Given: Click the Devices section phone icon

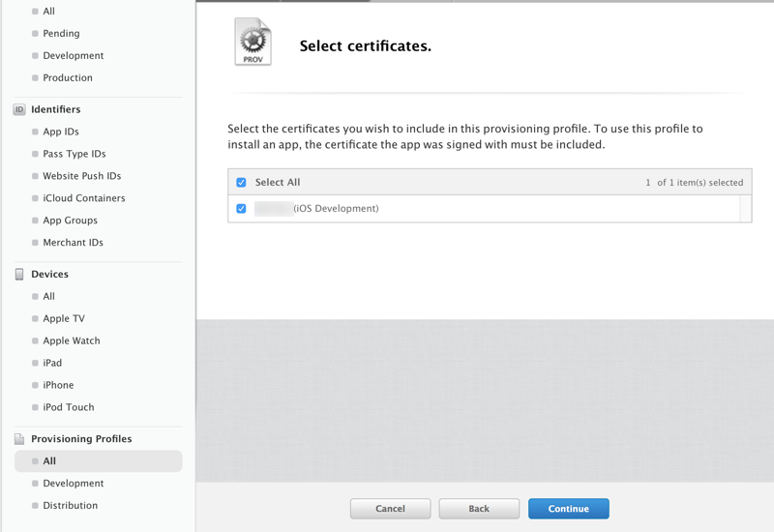Looking at the screenshot, I should point(19,274).
